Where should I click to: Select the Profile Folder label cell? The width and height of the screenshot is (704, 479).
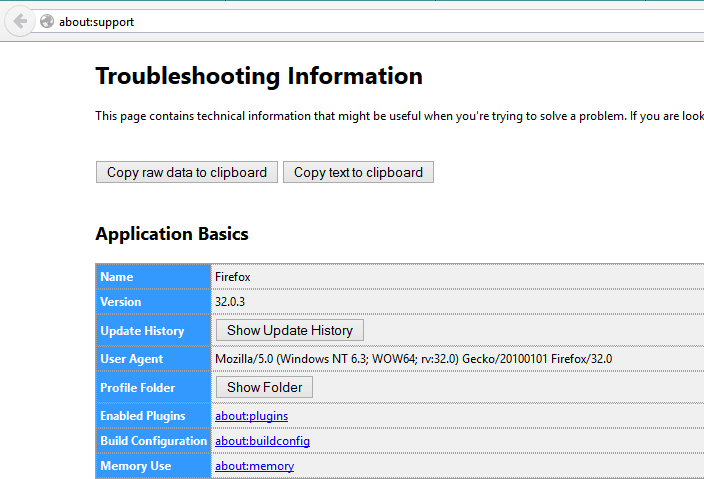pos(153,388)
